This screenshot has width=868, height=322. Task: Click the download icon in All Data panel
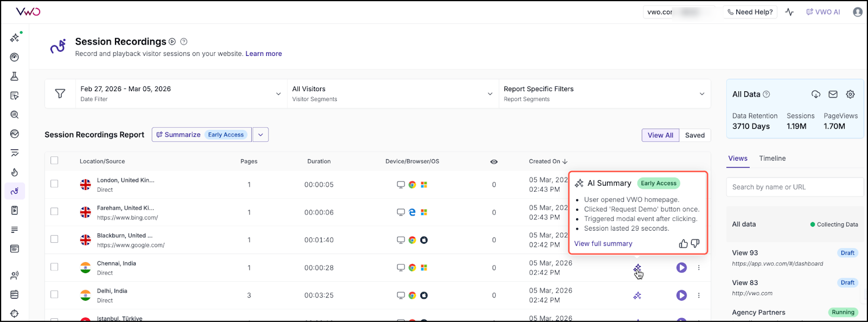pos(815,94)
